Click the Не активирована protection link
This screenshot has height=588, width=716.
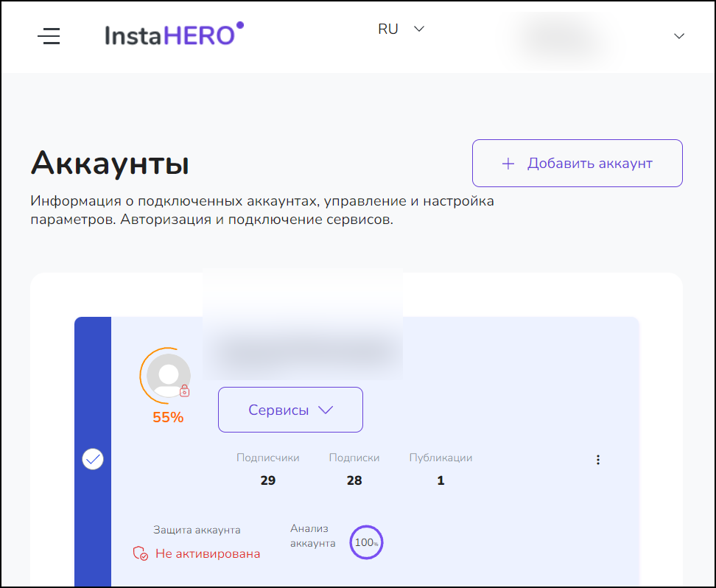[208, 553]
